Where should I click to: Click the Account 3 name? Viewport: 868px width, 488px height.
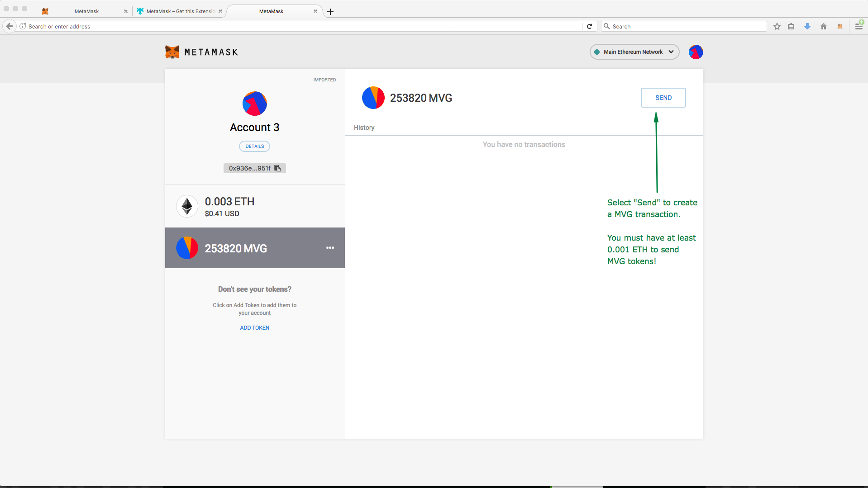point(255,128)
